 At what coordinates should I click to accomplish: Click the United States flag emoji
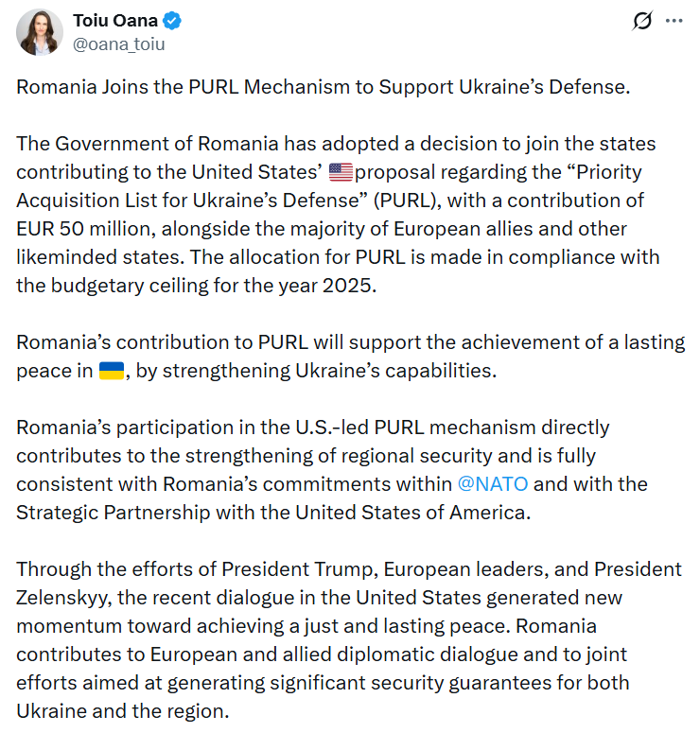coord(341,172)
